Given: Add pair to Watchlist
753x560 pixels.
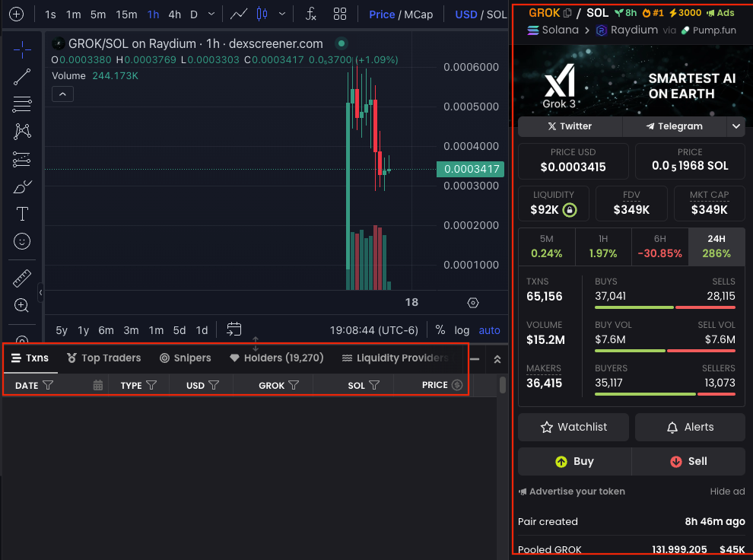Looking at the screenshot, I should coord(573,427).
